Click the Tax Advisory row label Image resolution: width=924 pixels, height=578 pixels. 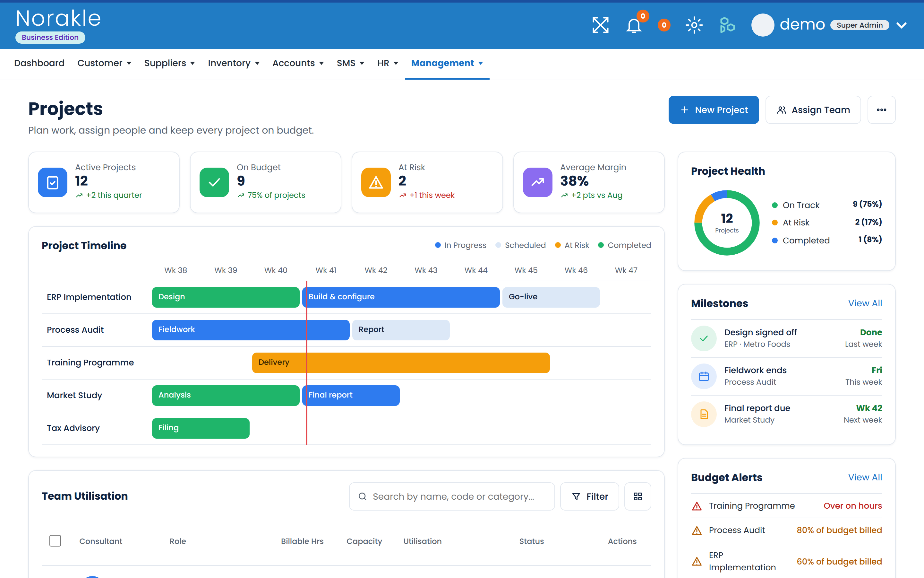click(73, 428)
